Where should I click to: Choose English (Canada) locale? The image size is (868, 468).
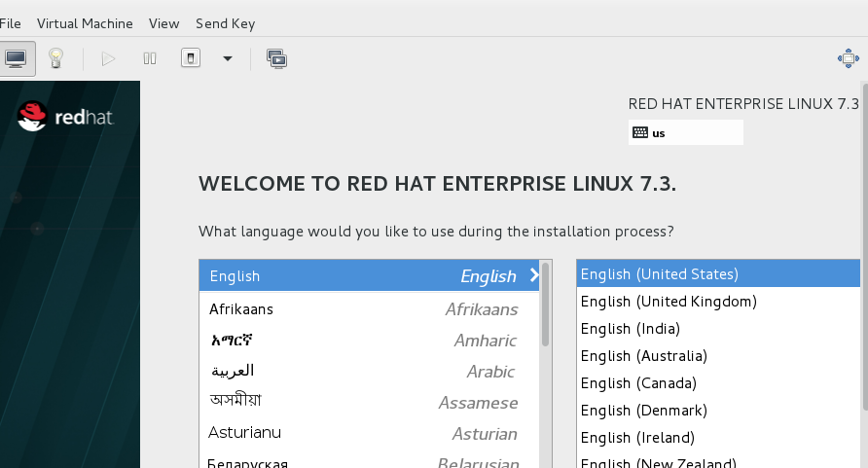718,382
